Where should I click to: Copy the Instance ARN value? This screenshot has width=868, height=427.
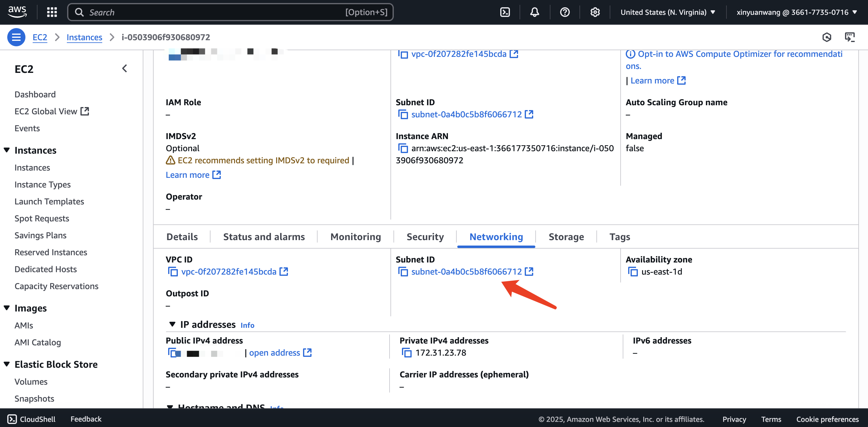point(403,148)
